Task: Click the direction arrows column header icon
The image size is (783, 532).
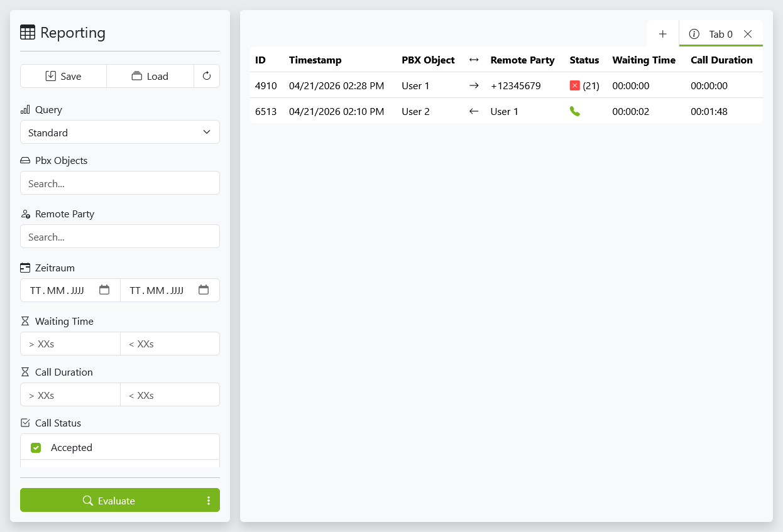Action: click(474, 60)
